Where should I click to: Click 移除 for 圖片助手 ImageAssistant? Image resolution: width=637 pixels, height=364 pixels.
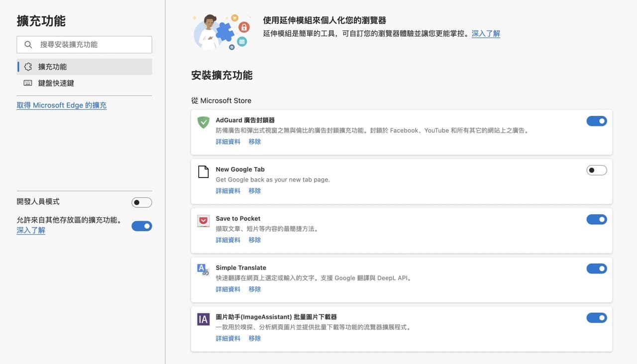click(255, 339)
